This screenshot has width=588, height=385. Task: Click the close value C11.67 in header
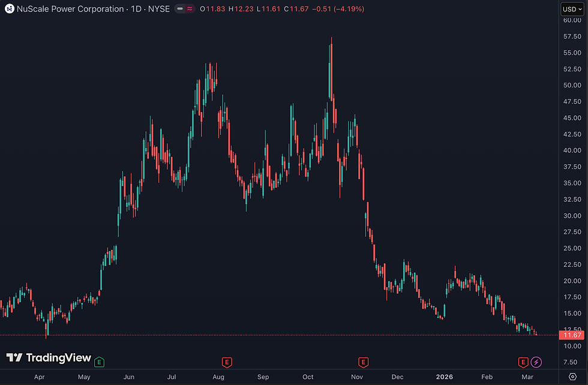[x=296, y=8]
